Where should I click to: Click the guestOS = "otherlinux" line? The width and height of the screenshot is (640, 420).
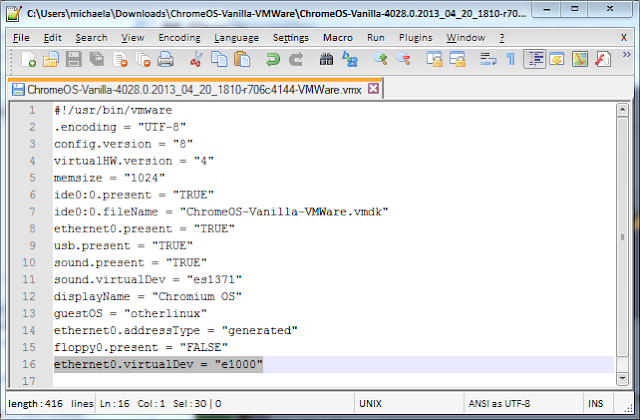[130, 313]
